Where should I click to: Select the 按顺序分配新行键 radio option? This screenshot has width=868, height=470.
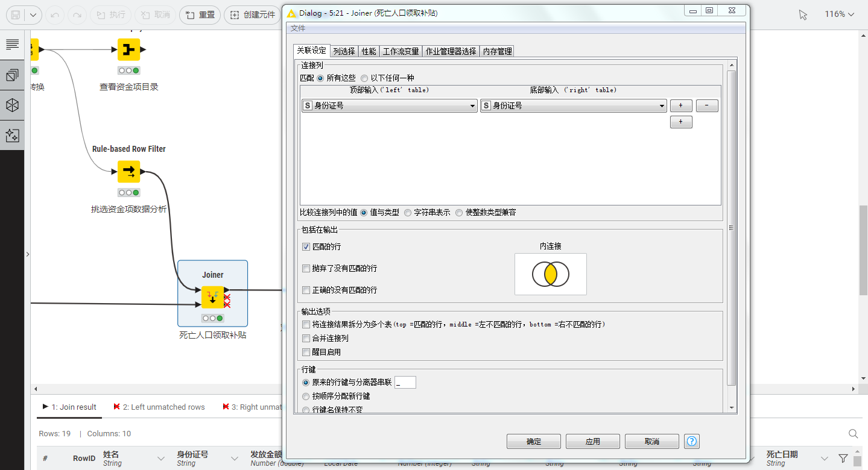click(x=306, y=396)
